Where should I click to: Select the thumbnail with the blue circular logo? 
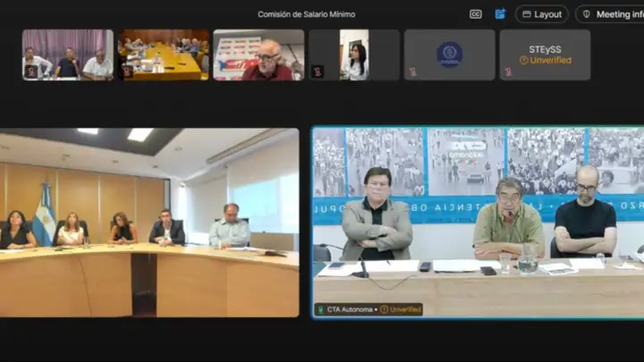[x=449, y=55]
